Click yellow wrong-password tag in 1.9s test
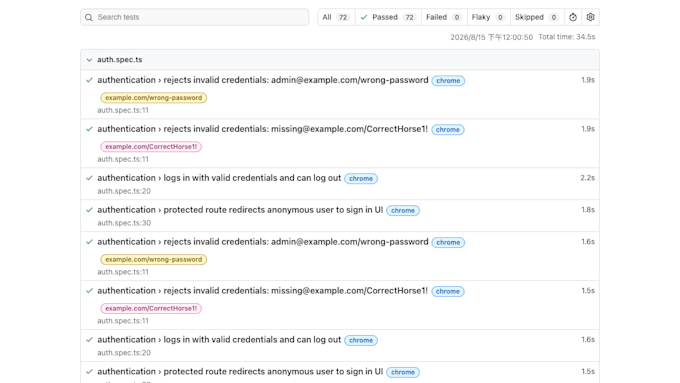The image size is (680, 383). pyautogui.click(x=154, y=98)
